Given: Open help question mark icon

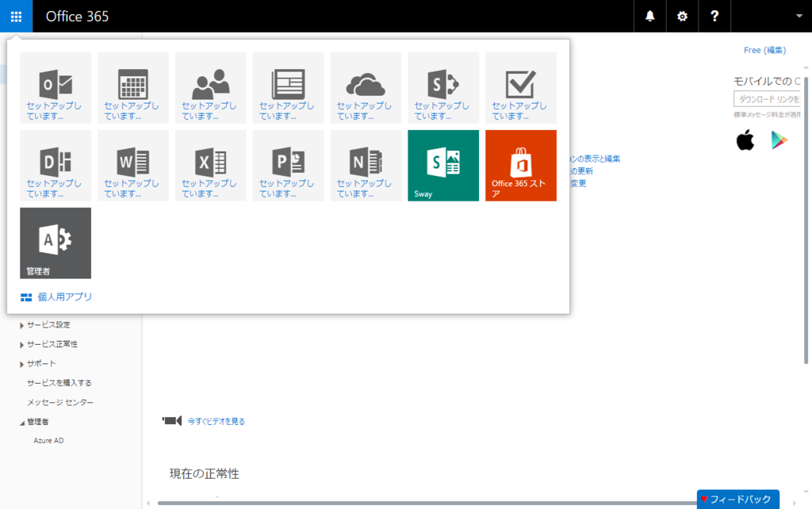Looking at the screenshot, I should coord(714,16).
